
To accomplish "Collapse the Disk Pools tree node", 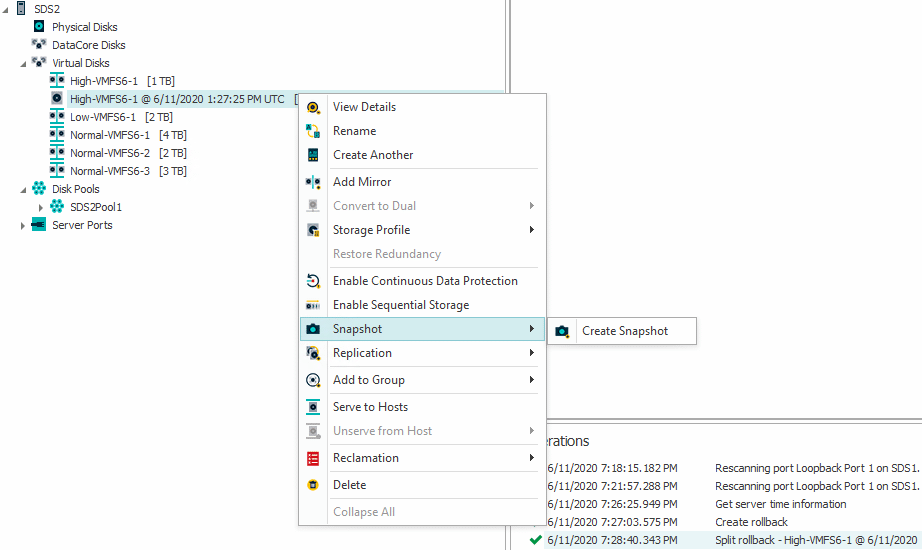I will point(24,189).
